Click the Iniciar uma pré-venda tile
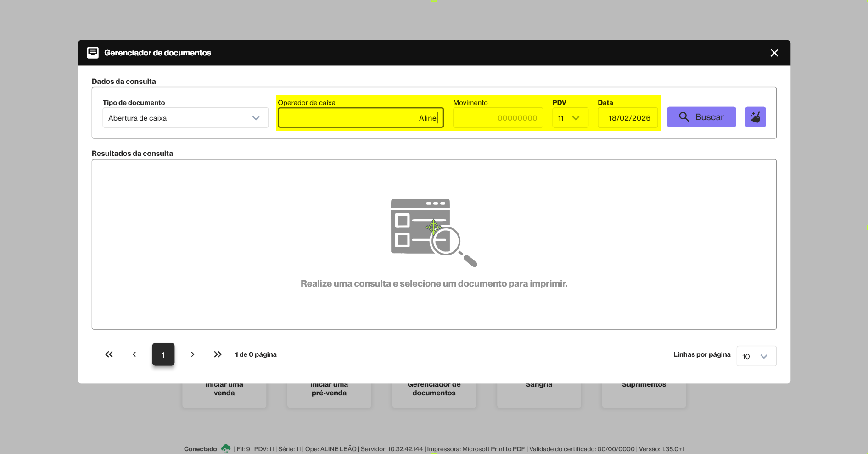Viewport: 868px width, 454px height. click(329, 394)
